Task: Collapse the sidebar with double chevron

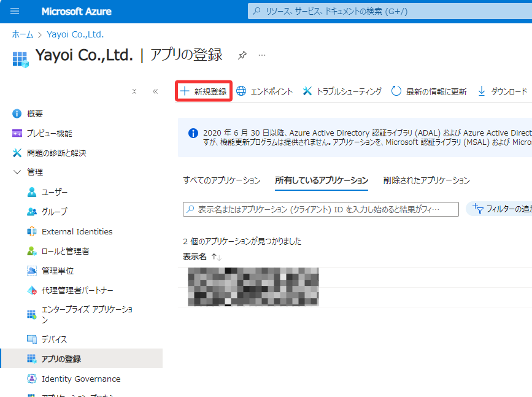Action: (x=155, y=91)
